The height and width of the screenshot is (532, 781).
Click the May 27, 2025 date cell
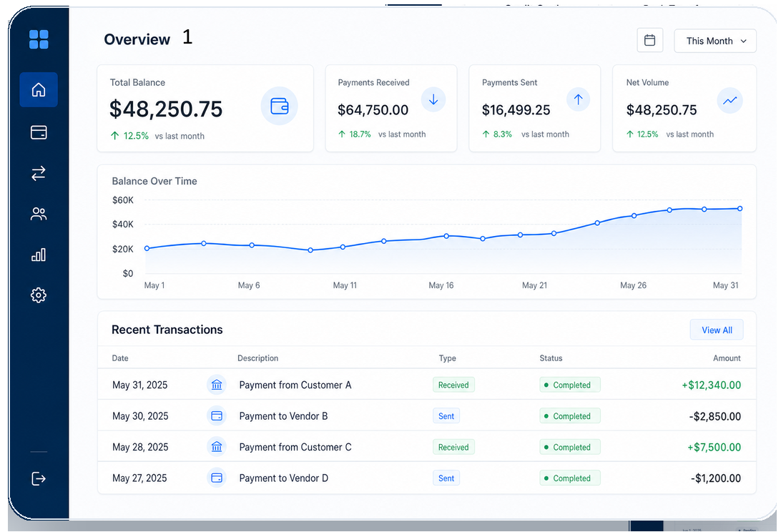click(139, 478)
